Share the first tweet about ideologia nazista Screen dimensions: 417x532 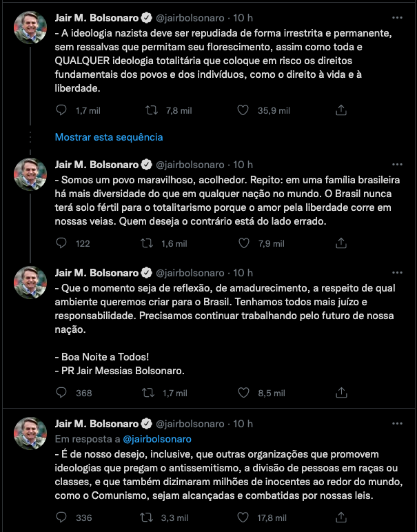coord(340,110)
